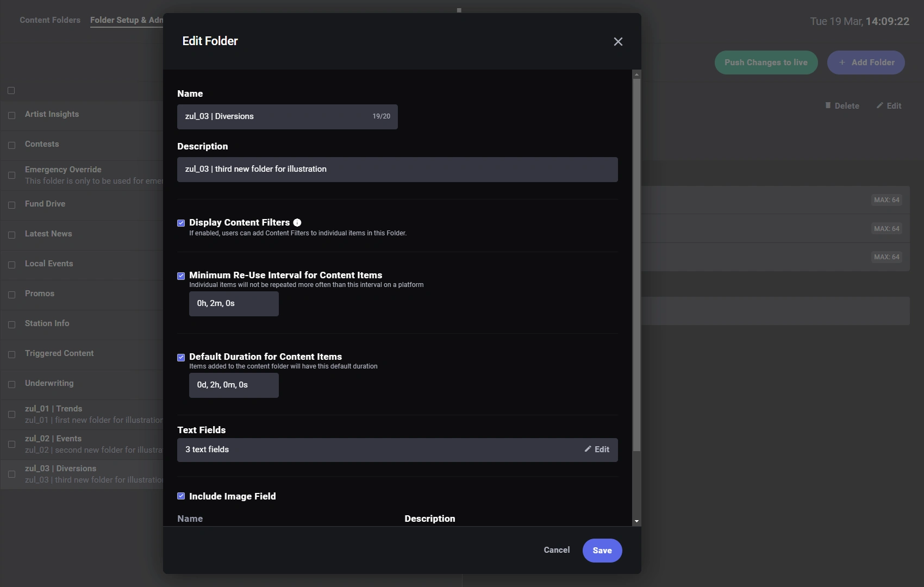
Task: Click the 0h, 2m, 0s interval field
Action: point(234,304)
